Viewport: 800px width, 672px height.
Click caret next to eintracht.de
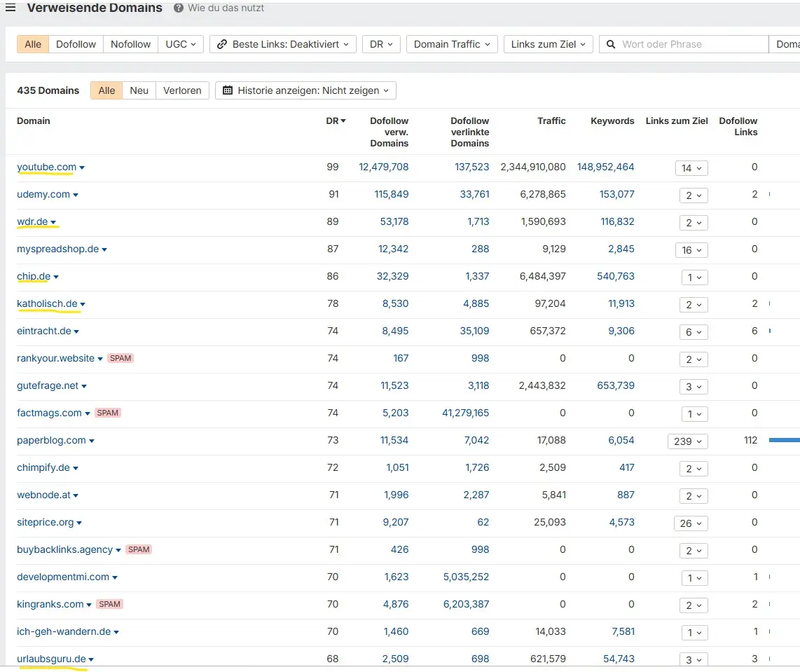point(76,331)
